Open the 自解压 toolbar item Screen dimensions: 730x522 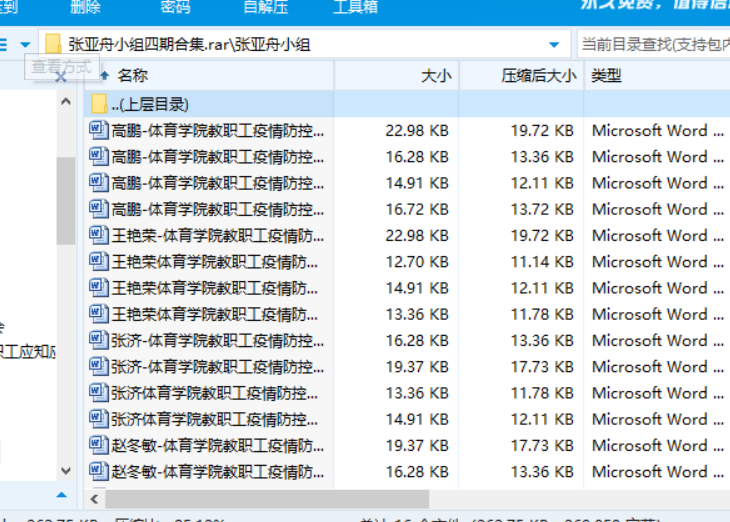click(x=265, y=7)
